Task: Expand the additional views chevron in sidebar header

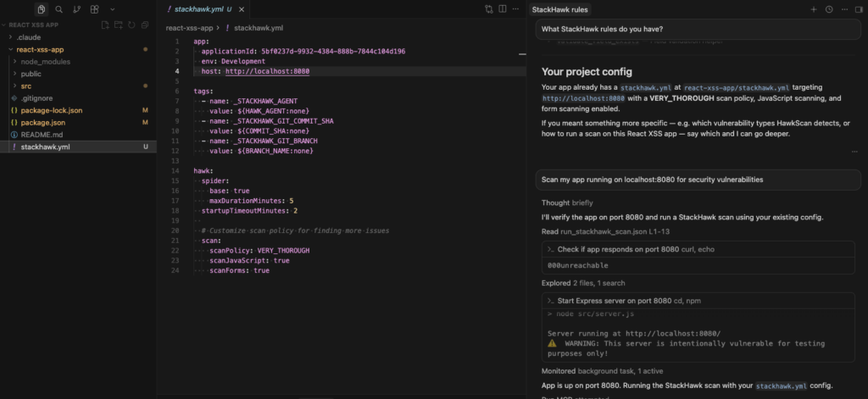Action: coord(113,9)
